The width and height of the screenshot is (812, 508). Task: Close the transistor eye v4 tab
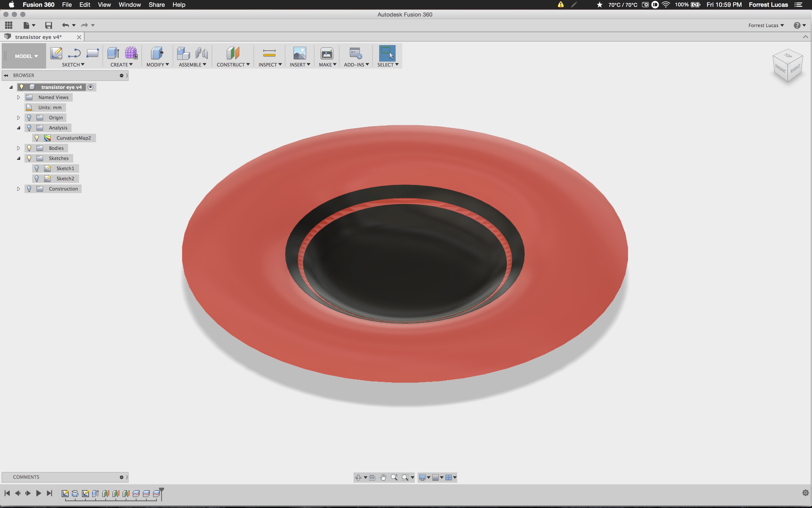tap(79, 37)
